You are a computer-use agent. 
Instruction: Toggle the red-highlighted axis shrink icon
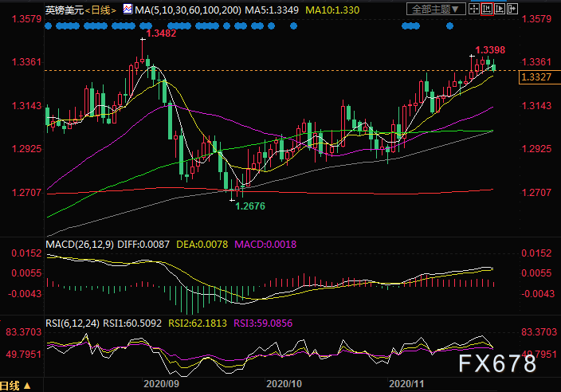click(x=487, y=9)
